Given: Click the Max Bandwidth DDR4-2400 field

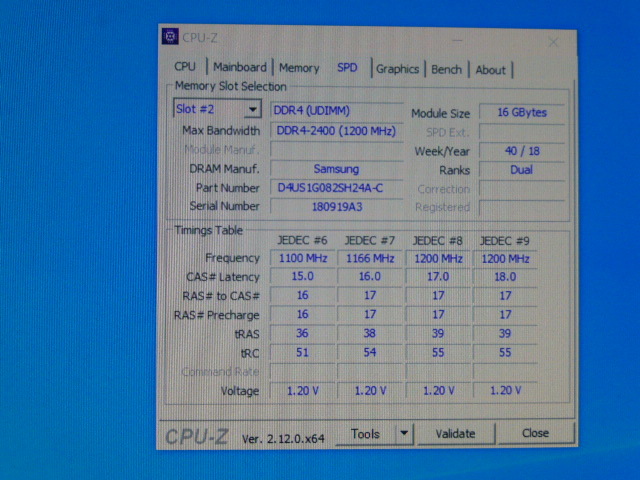Looking at the screenshot, I should pos(337,131).
